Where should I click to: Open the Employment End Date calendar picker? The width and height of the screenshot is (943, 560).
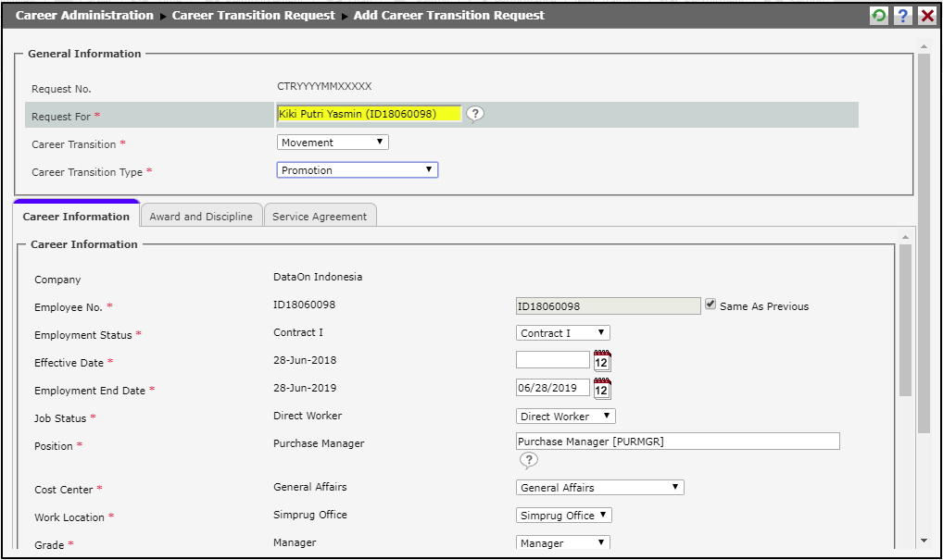(x=602, y=389)
